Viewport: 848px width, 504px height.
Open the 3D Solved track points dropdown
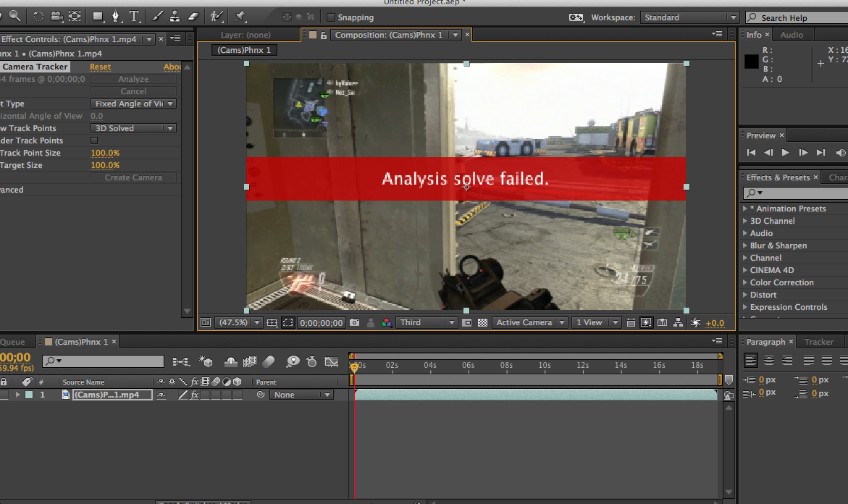click(133, 128)
